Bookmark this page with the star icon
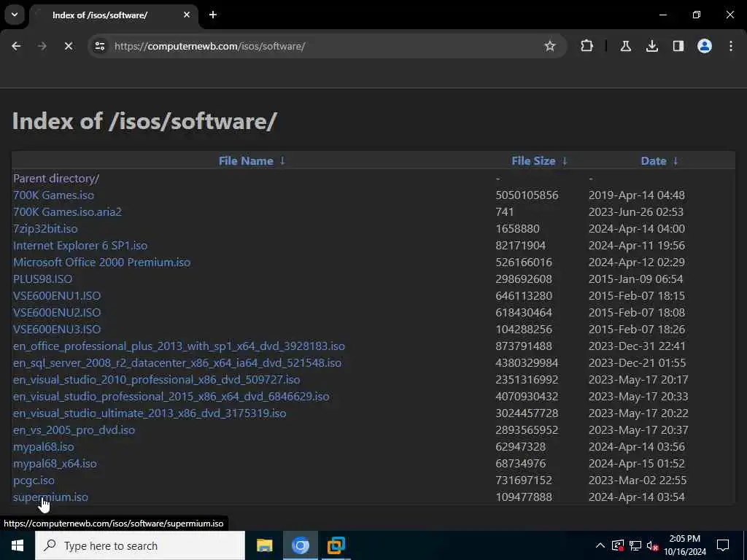 [x=550, y=46]
